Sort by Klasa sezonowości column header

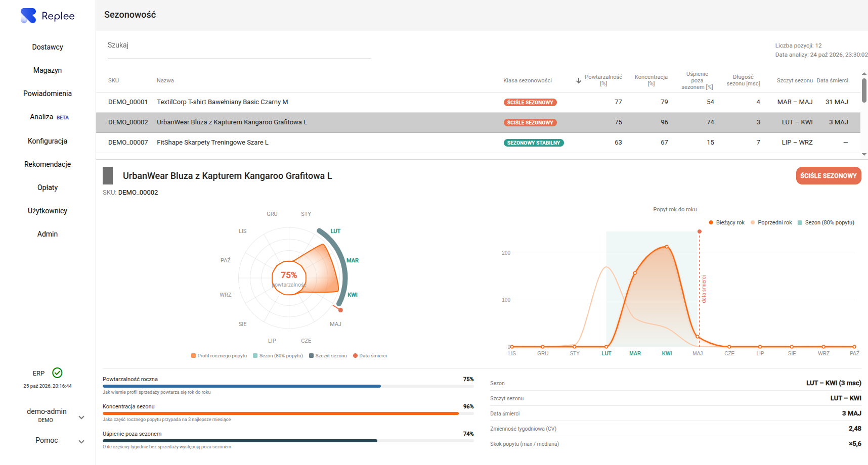[x=528, y=80]
